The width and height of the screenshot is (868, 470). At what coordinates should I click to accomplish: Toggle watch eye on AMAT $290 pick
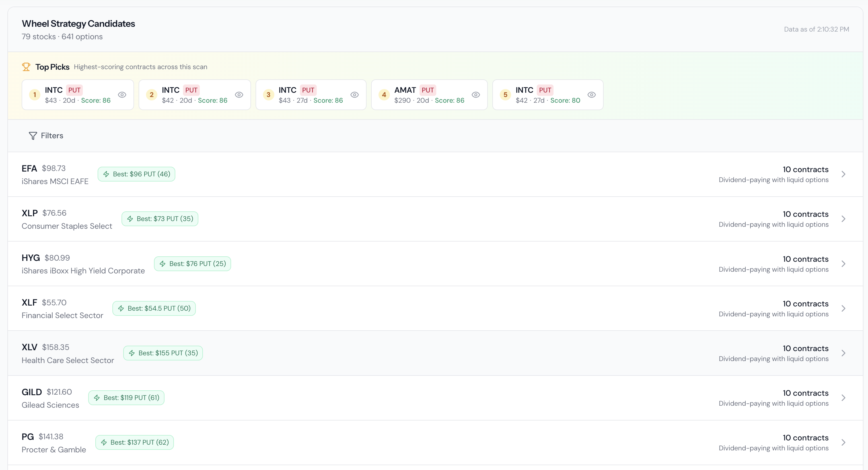point(476,95)
